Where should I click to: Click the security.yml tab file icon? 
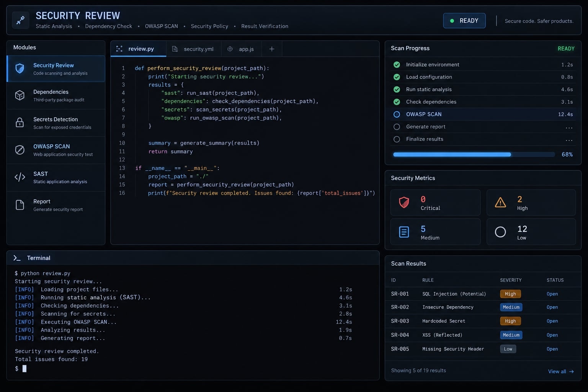pos(175,49)
